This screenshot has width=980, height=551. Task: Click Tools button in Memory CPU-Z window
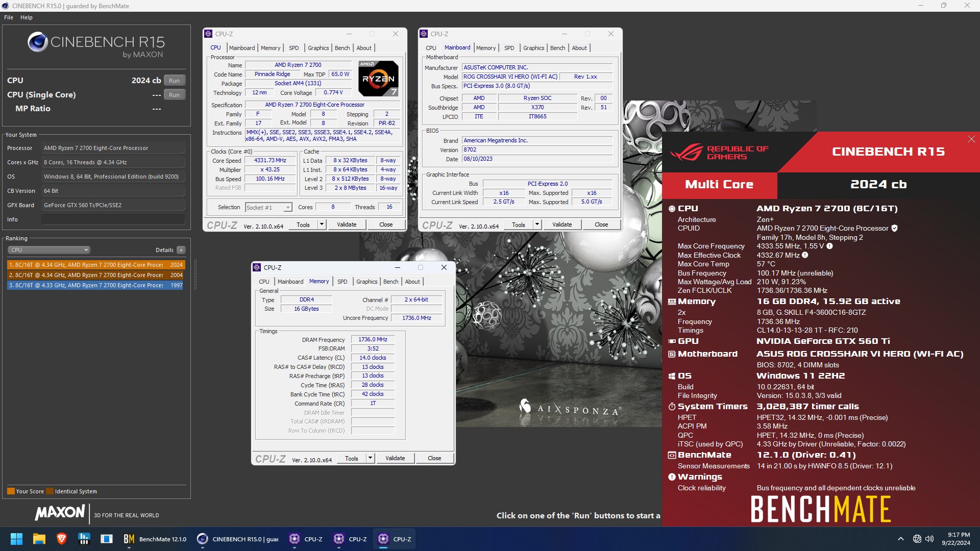coord(352,458)
